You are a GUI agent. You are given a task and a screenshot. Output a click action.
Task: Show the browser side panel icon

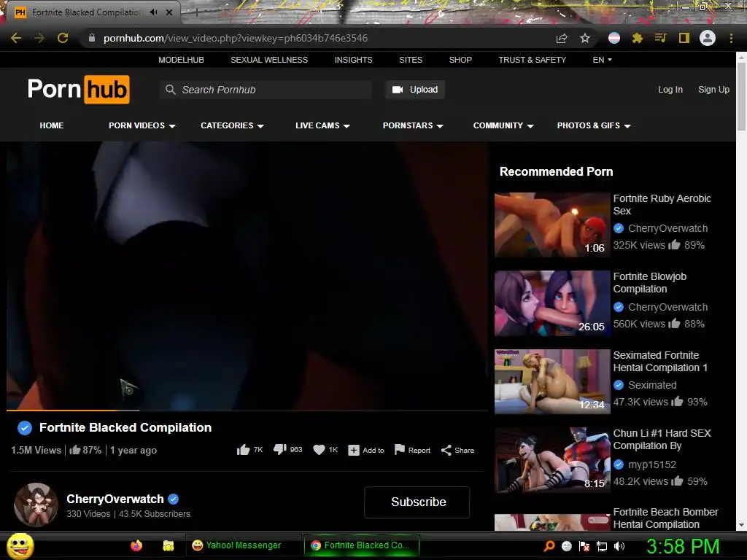[684, 38]
